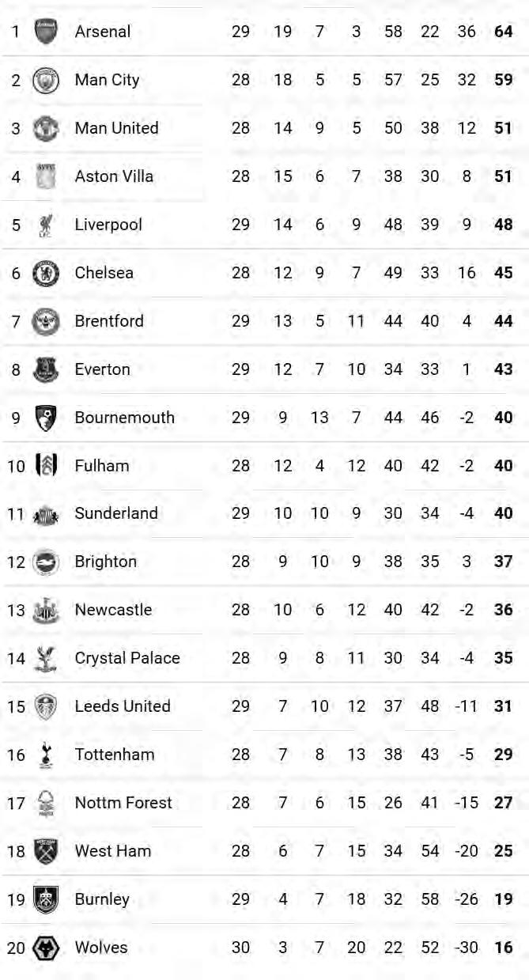
Task: Select the Newcastle team name
Action: tap(113, 610)
